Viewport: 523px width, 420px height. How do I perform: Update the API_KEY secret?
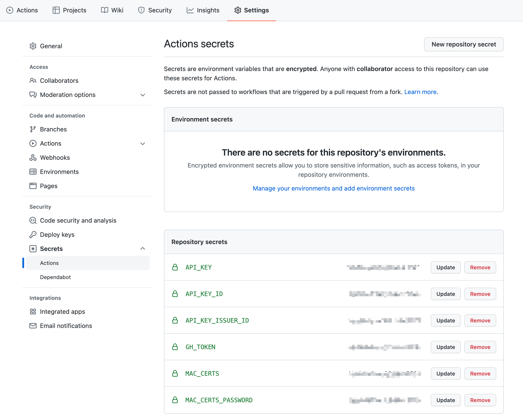445,267
